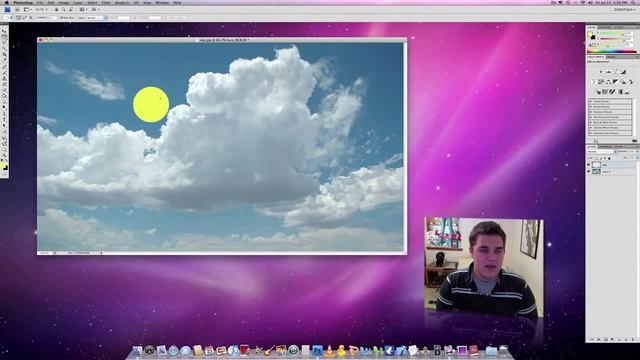
Task: Add an Exposure adjustment
Action: [x=624, y=71]
